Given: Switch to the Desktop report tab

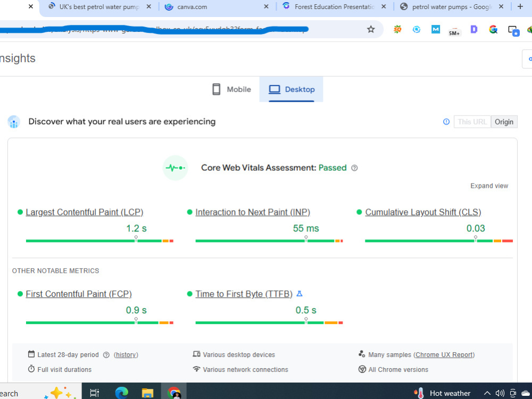Looking at the screenshot, I should click(x=292, y=89).
